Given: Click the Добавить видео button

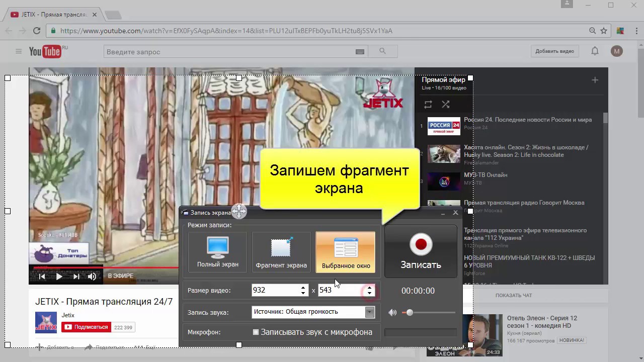Looking at the screenshot, I should coord(554,51).
